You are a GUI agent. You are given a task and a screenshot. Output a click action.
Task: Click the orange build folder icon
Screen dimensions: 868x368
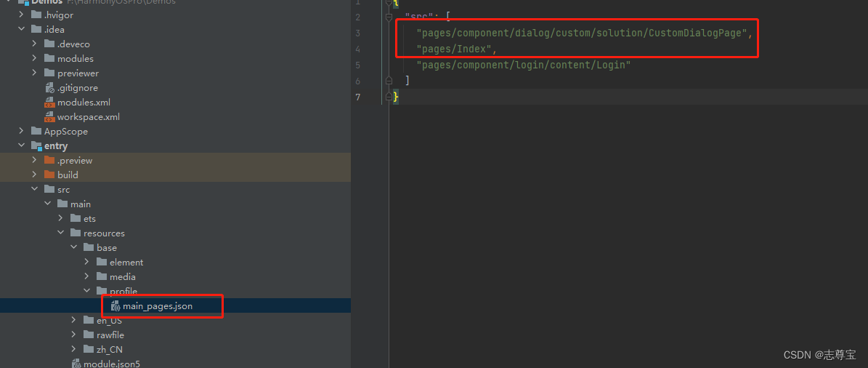pos(49,175)
